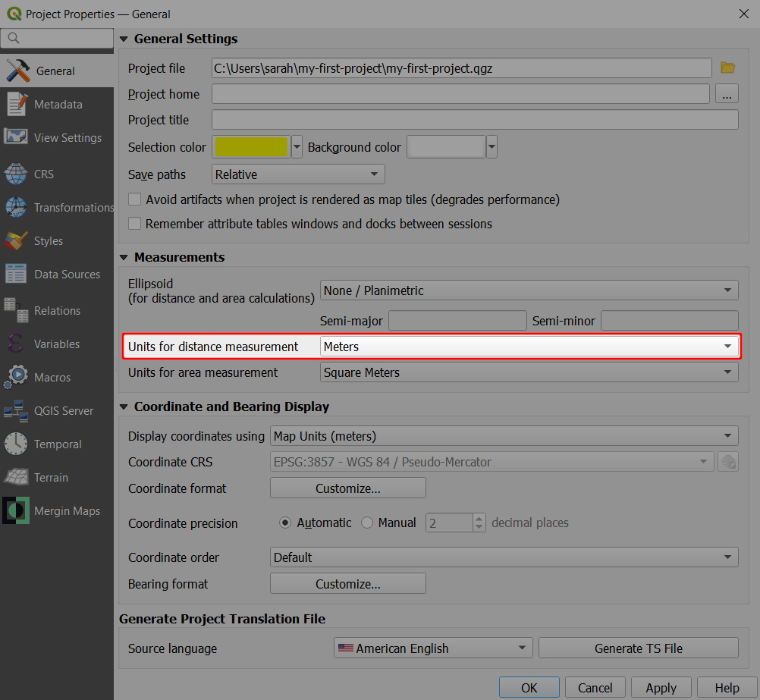Click Customize for Bearing format
Image resolution: width=760 pixels, height=700 pixels.
(x=348, y=584)
